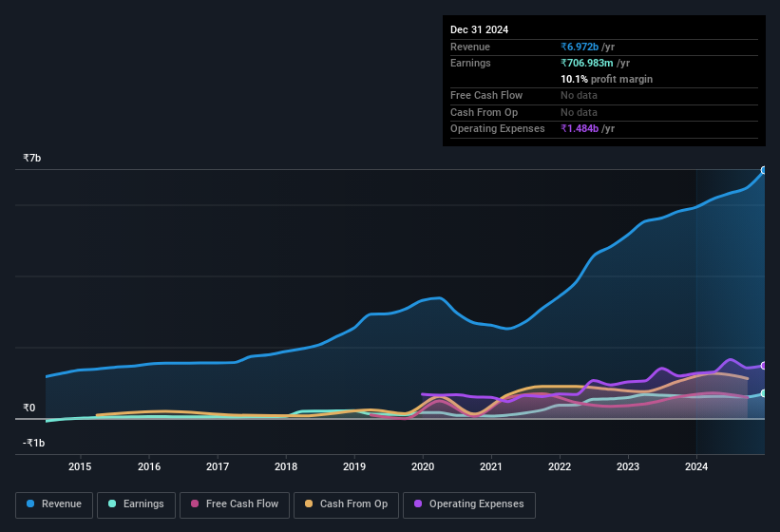Click the 10.1% profit margin text

(606, 79)
